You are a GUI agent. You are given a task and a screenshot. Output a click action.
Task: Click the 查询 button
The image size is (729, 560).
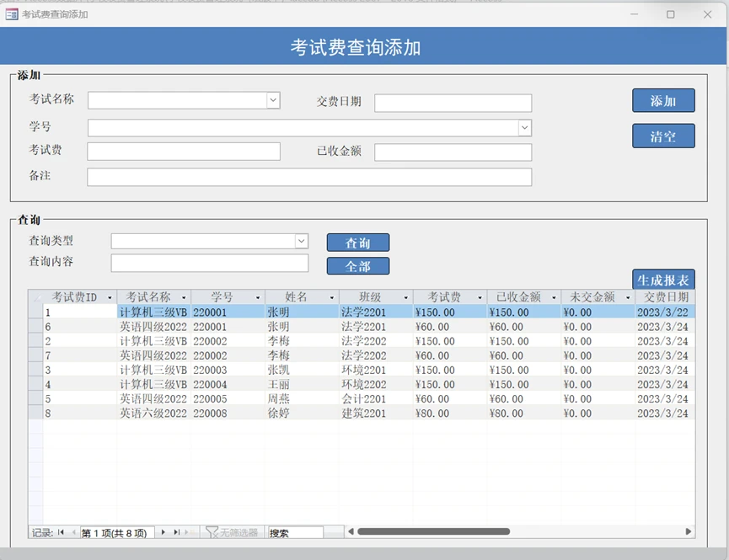[358, 243]
